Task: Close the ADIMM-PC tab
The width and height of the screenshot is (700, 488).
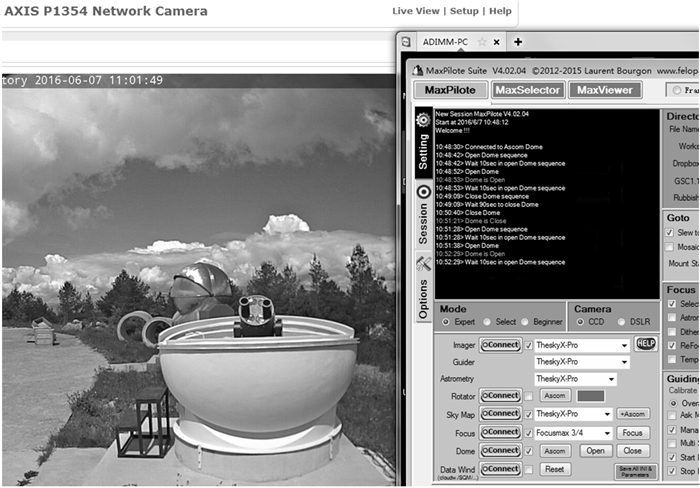Action: tap(497, 42)
